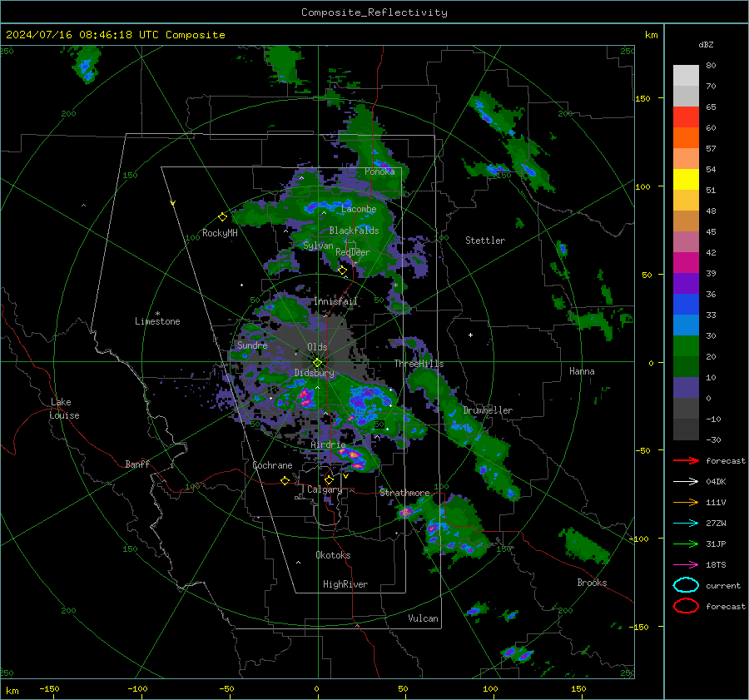Click the Stettler city label

(x=485, y=241)
